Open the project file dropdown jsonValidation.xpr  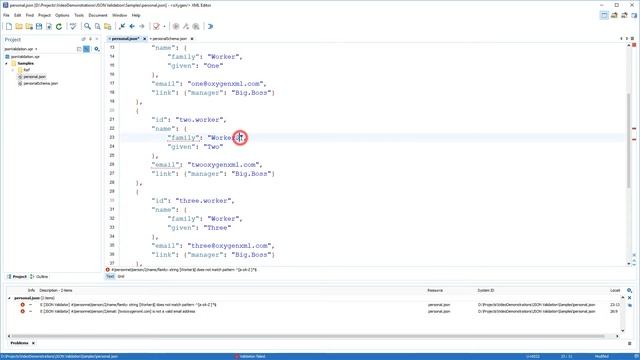tap(21, 49)
